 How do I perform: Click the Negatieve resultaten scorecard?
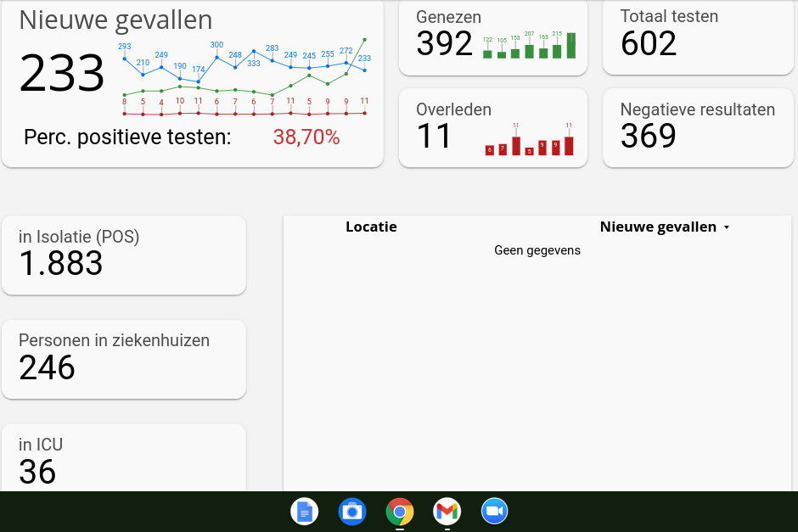point(698,127)
